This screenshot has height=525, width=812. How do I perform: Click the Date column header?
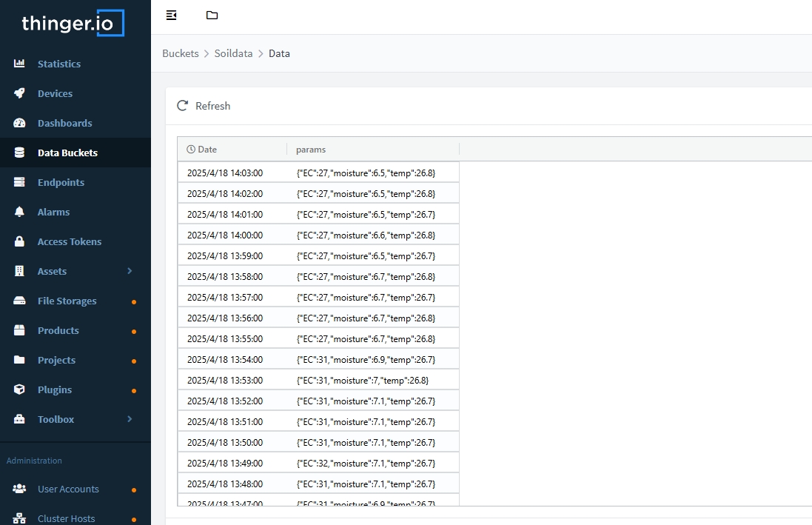pos(202,149)
